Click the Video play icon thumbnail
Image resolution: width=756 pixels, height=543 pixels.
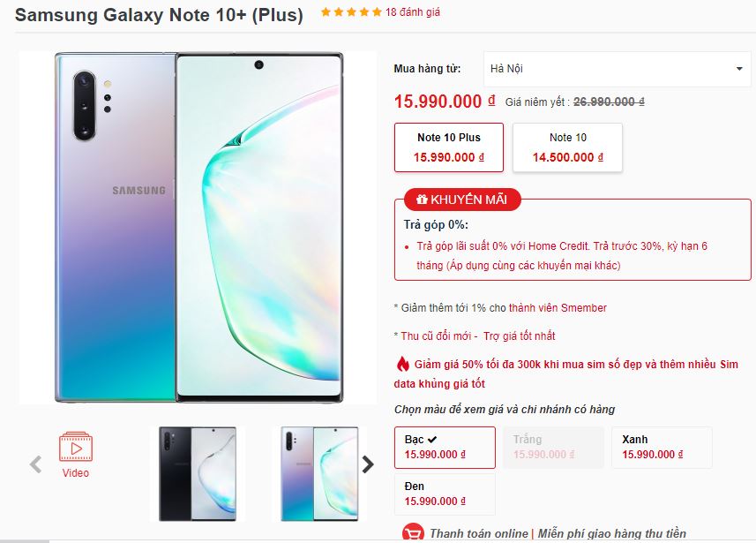76,447
